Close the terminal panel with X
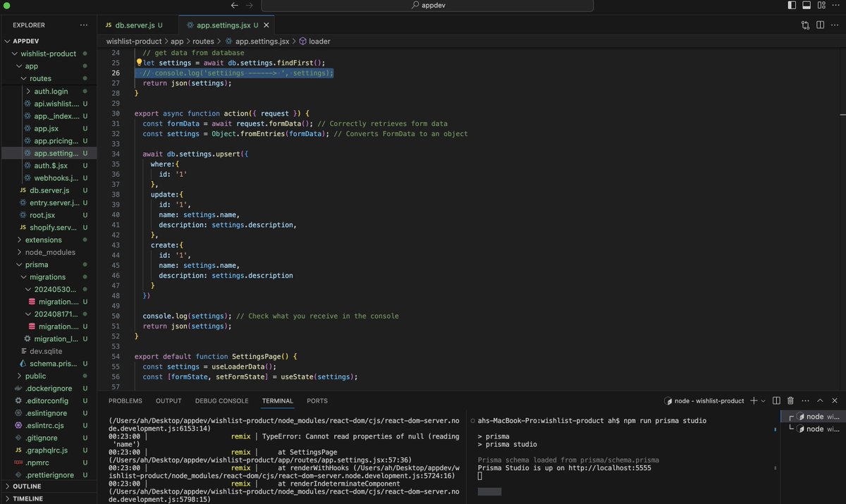The height and width of the screenshot is (504, 846). tap(835, 400)
